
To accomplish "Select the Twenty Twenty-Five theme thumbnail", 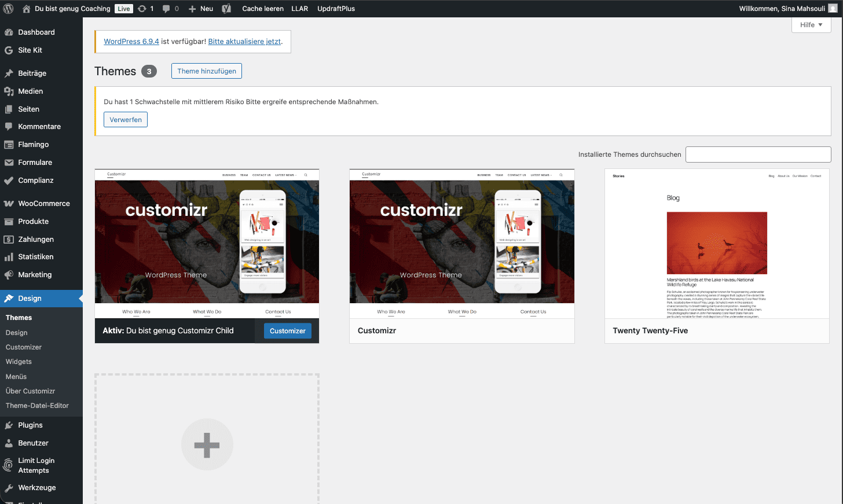I will pyautogui.click(x=717, y=244).
